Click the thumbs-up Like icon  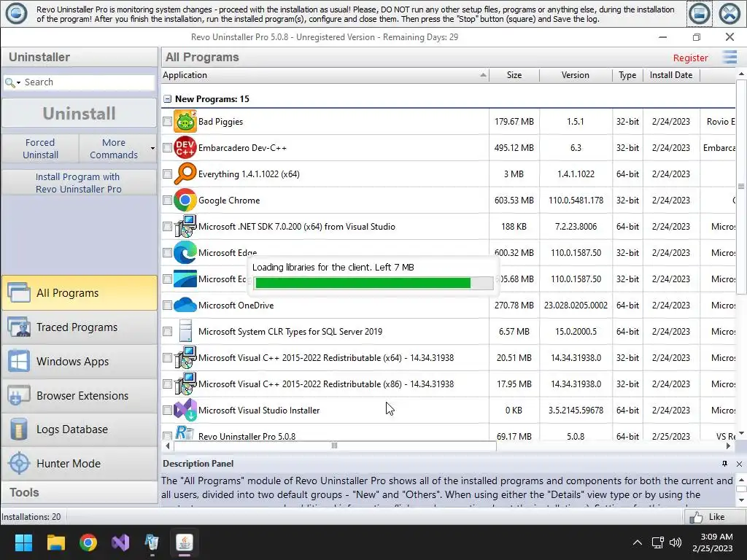tap(696, 517)
